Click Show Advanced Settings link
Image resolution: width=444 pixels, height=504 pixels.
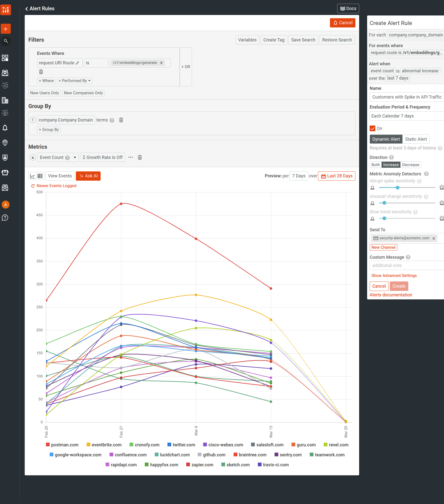click(x=394, y=275)
